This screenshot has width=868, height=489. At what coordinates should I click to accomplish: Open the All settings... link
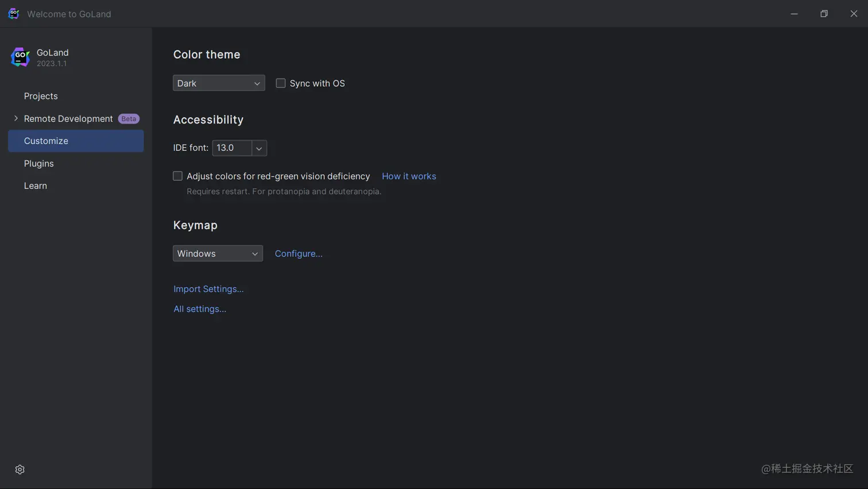[200, 309]
